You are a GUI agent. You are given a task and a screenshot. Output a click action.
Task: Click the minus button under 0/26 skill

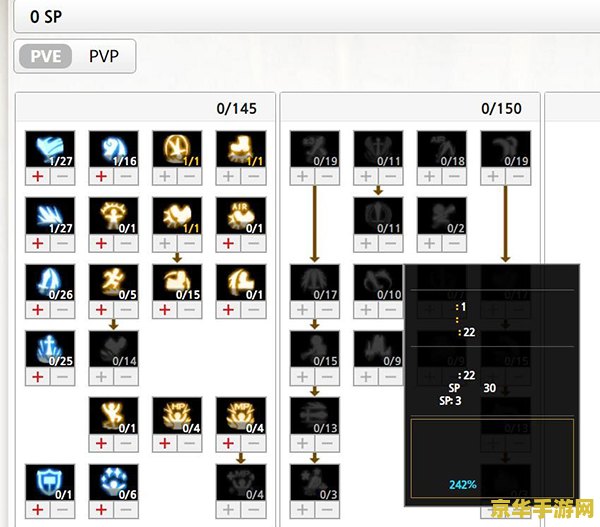[x=62, y=310]
